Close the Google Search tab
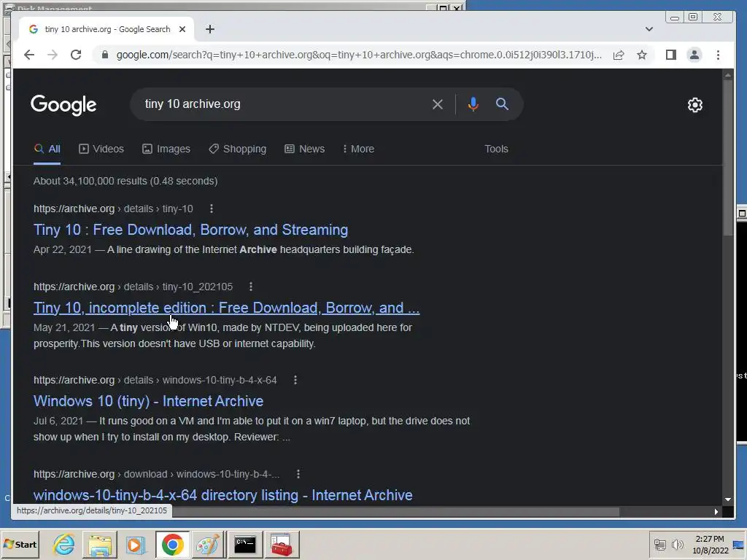 (182, 29)
